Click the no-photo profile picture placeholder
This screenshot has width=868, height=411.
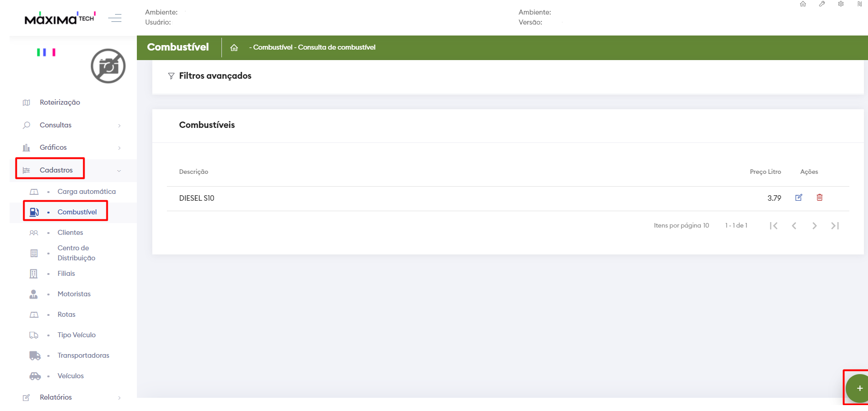click(x=108, y=66)
